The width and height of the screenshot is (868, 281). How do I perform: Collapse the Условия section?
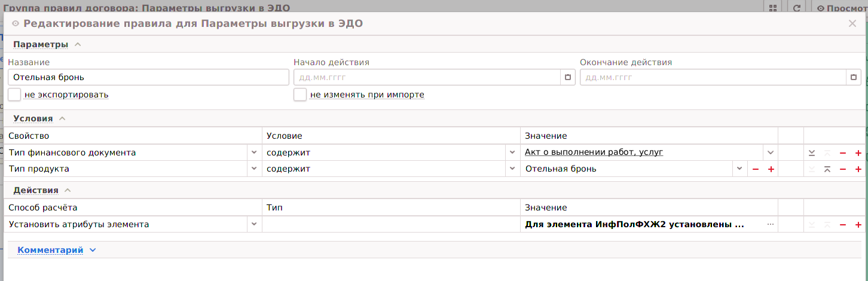[x=62, y=118]
